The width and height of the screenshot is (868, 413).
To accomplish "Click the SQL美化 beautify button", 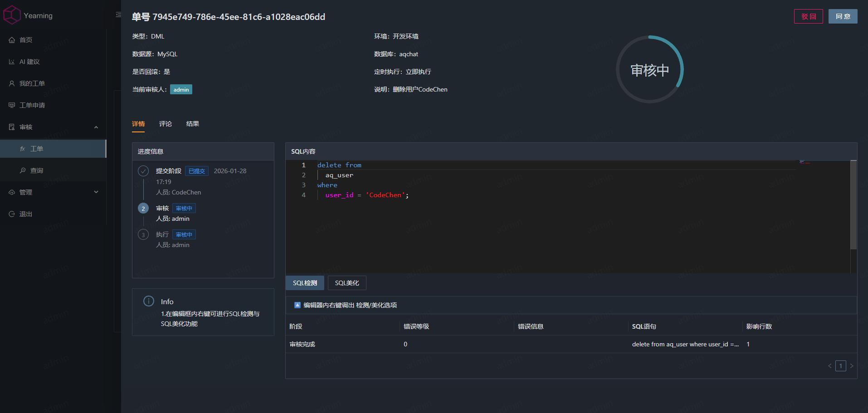I will (347, 283).
